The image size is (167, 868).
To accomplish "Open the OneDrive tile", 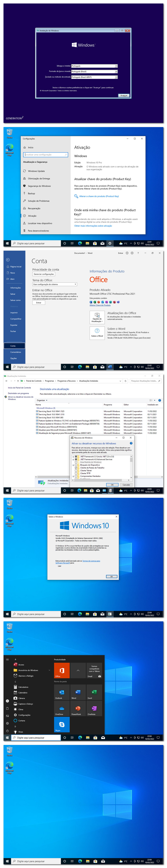I will [x=62, y=708].
